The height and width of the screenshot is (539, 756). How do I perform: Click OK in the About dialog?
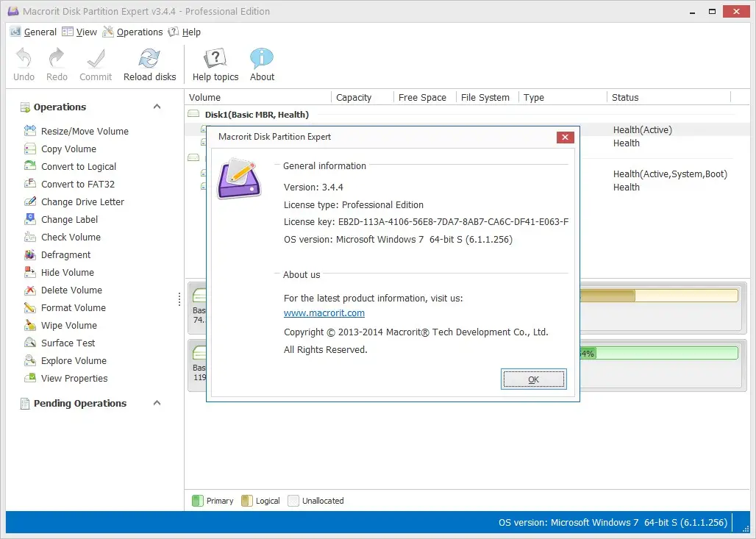coord(533,379)
